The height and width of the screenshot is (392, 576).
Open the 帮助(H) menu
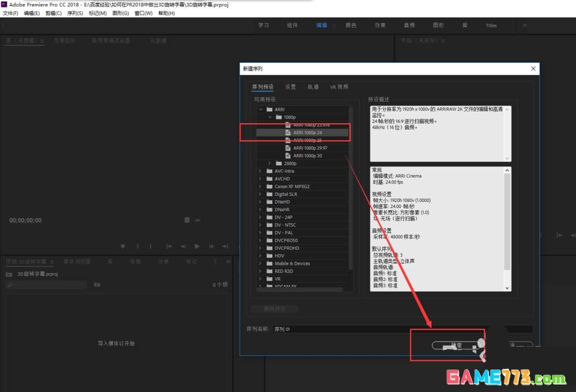click(166, 13)
